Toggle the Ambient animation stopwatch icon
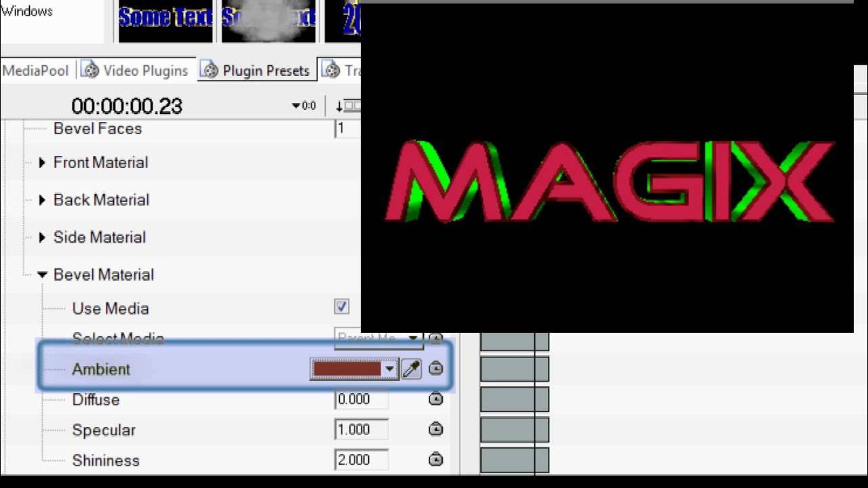The image size is (868, 488). point(436,369)
